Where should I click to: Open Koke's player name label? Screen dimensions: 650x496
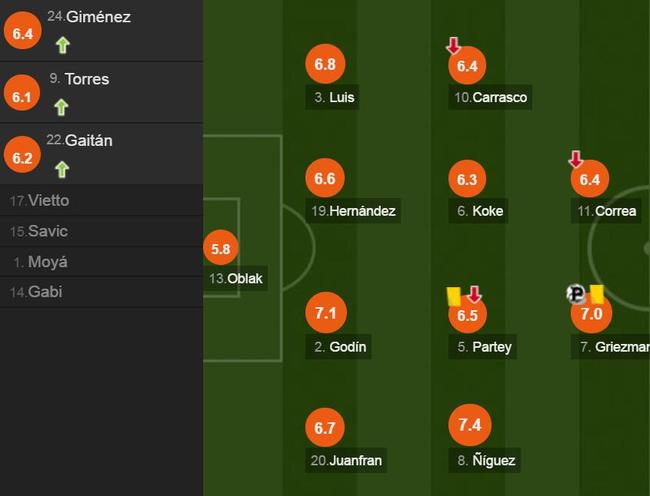coord(478,211)
